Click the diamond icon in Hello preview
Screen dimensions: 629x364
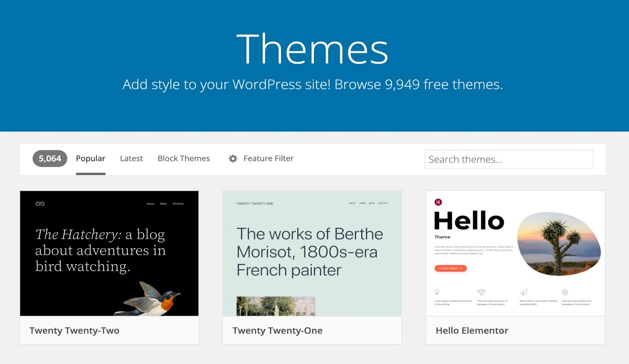point(481,292)
